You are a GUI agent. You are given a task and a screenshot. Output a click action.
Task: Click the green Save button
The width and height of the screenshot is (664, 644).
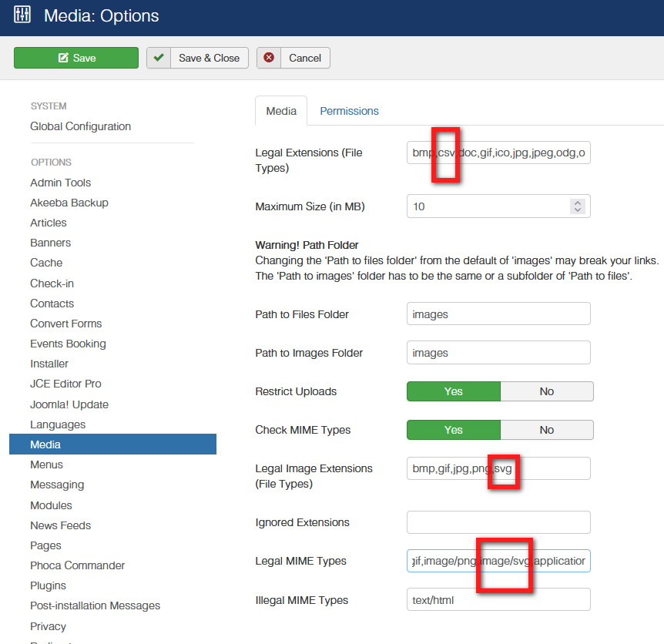pos(76,58)
